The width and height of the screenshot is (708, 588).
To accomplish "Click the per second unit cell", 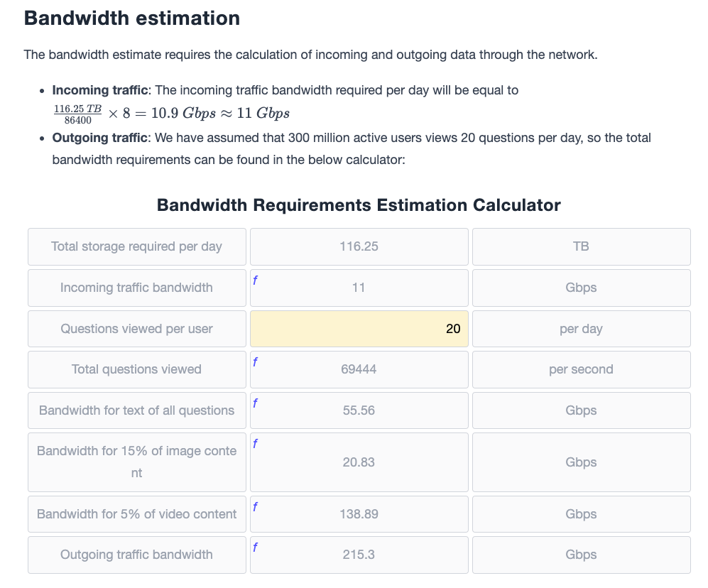I will point(582,369).
